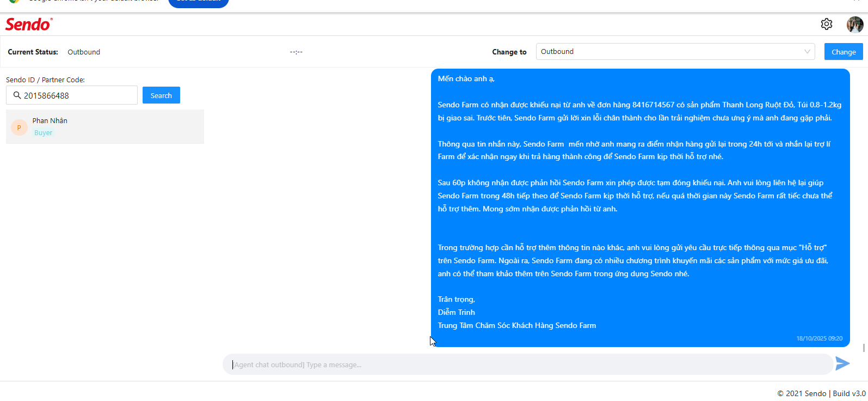Image resolution: width=868 pixels, height=401 pixels.
Task: Click the Trung Tâm Chăm Sóc Khách Hàng line
Action: 517,325
